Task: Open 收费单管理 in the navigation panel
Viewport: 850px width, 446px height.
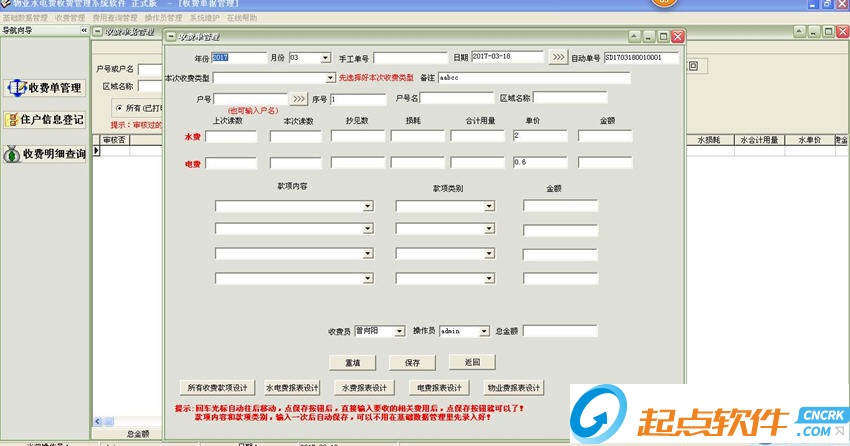Action: point(45,88)
